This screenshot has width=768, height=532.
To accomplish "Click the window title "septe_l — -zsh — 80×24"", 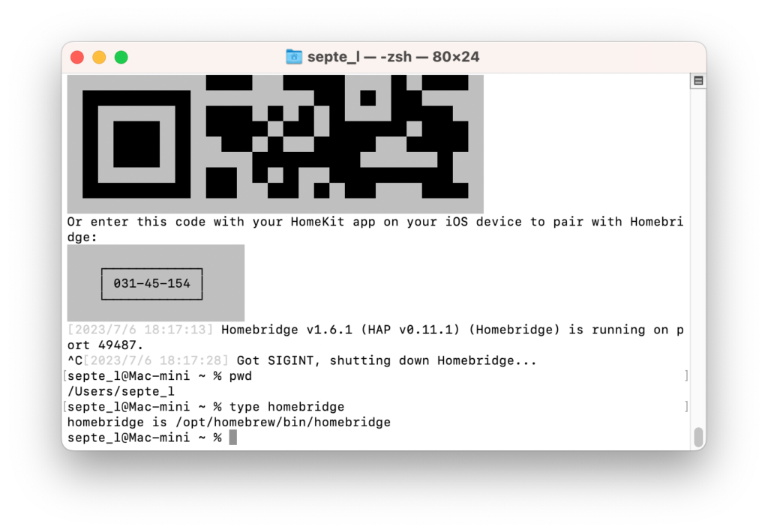I will [x=393, y=57].
